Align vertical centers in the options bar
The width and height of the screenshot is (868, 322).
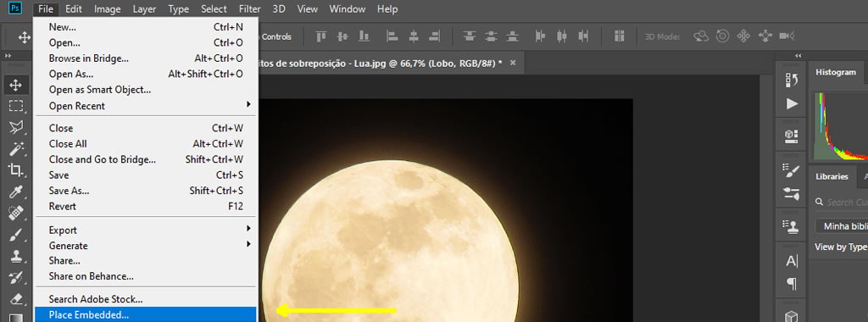[x=342, y=36]
